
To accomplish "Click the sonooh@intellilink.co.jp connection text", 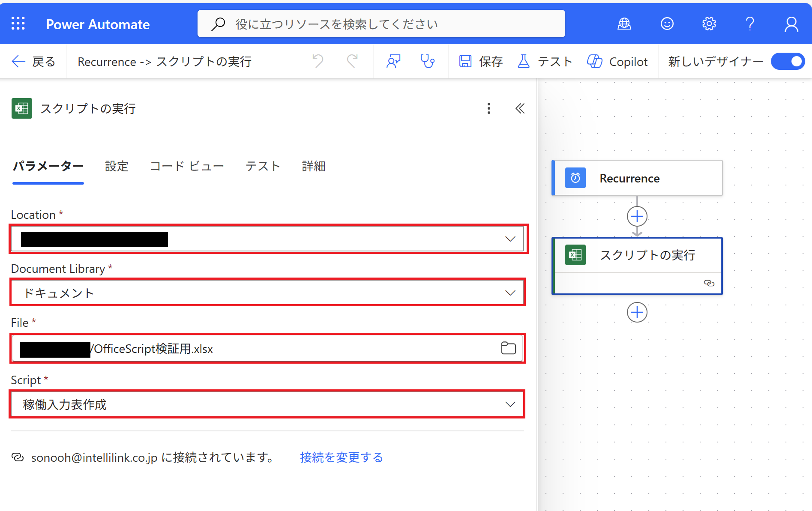I will [x=154, y=457].
